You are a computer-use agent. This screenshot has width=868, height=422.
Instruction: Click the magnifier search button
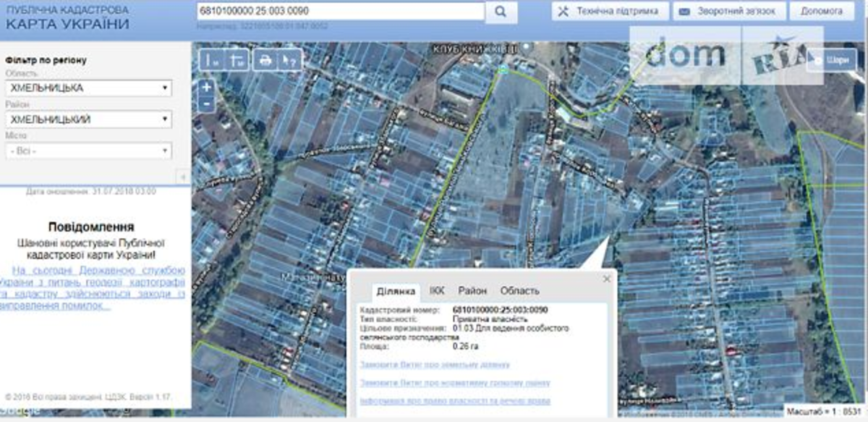point(501,12)
